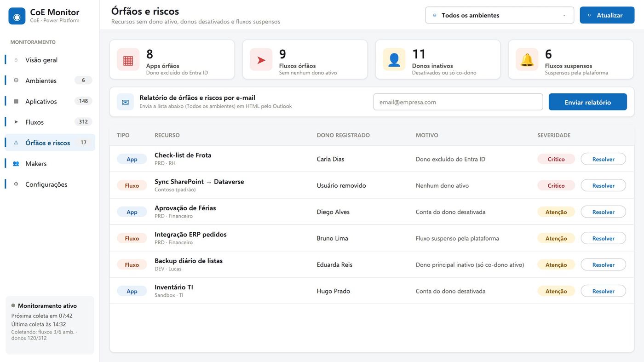This screenshot has height=362, width=644.
Task: Resolve the Backup diário de listas flow
Action: [x=604, y=264]
